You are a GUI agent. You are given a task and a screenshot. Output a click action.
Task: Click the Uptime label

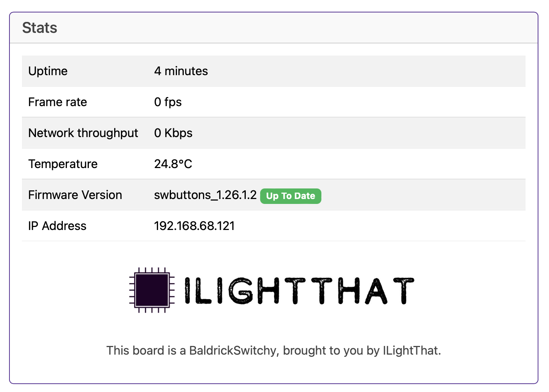coord(48,71)
